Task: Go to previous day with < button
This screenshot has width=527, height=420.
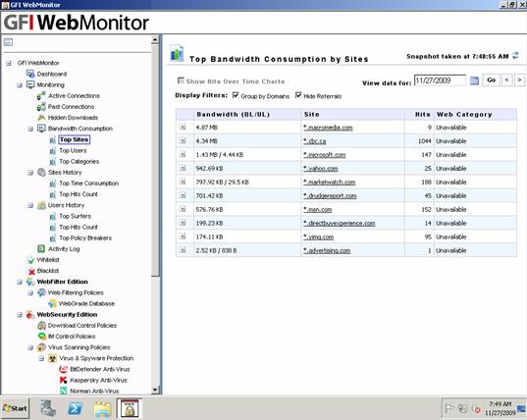Action: click(x=506, y=79)
